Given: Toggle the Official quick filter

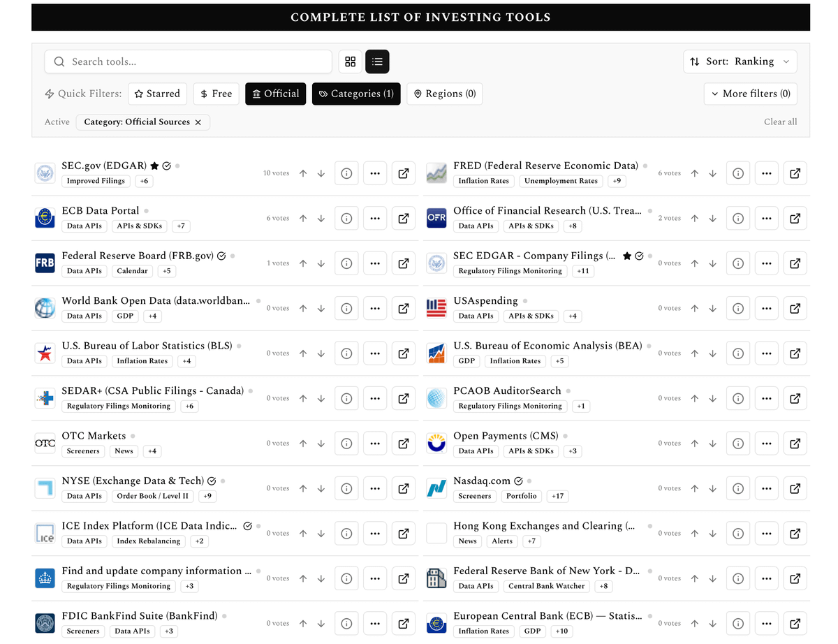Looking at the screenshot, I should [276, 94].
